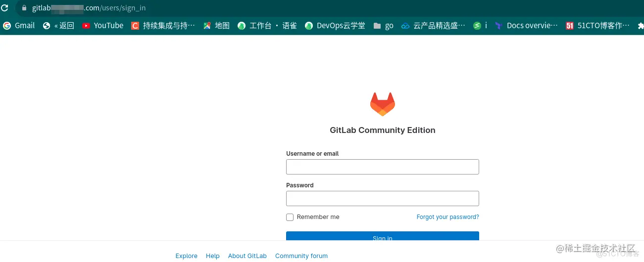
Task: Click the Google icon beside Gmail
Action: click(7, 26)
